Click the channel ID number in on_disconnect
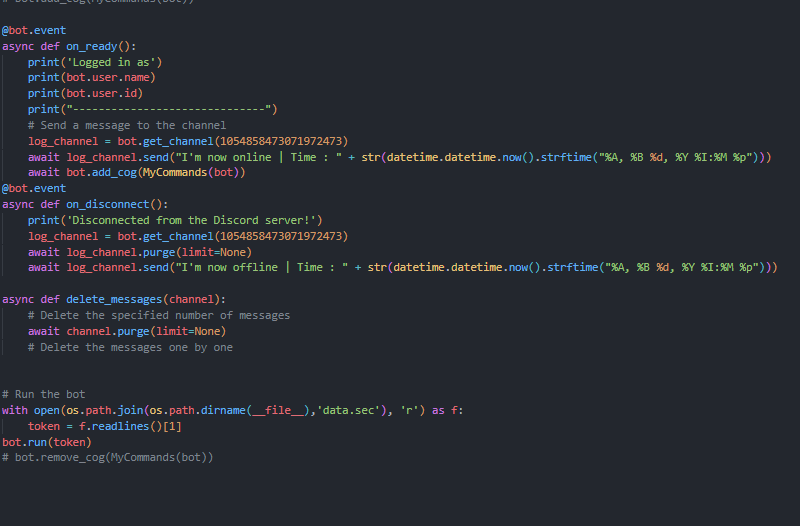This screenshot has height=526, width=800. tap(281, 236)
